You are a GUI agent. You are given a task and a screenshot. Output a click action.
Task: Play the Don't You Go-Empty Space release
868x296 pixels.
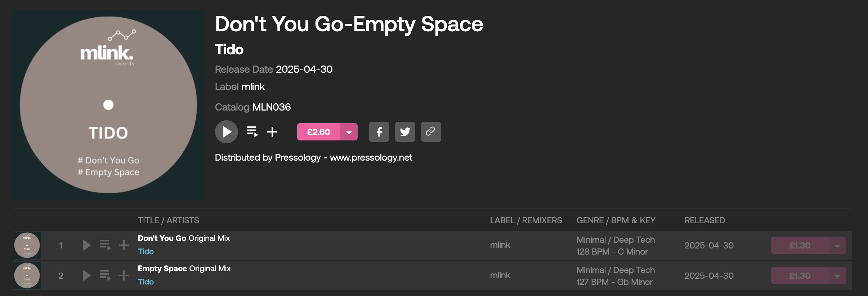[x=227, y=132]
